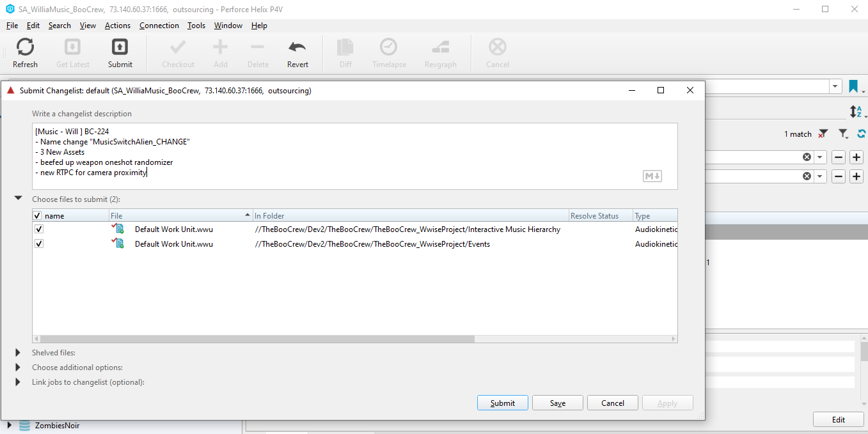The width and height of the screenshot is (868, 434).
Task: Uncheck the Interactive Music Hierarchy work unit file
Action: [38, 229]
